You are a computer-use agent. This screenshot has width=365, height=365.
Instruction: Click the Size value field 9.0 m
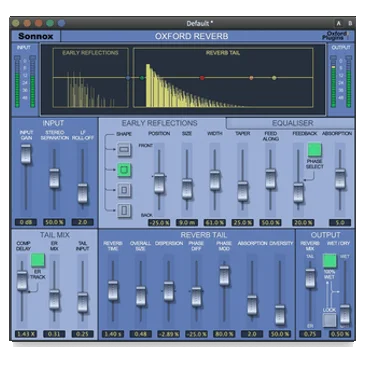[x=187, y=222]
